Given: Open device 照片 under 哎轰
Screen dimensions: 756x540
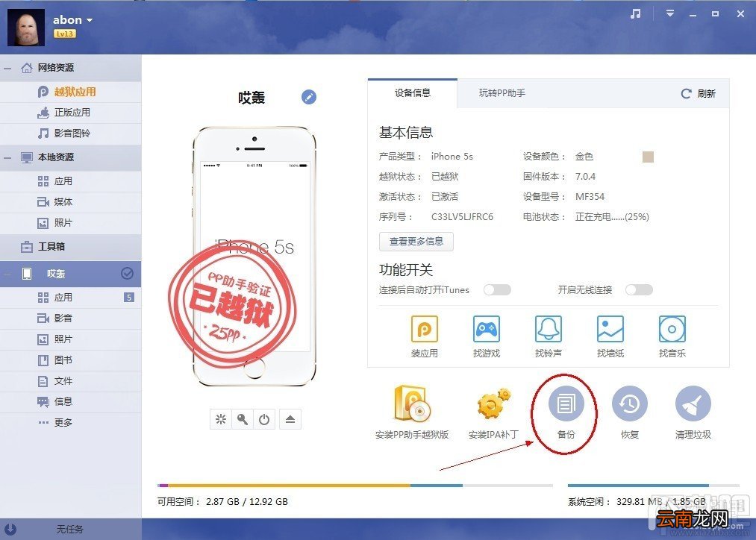Looking at the screenshot, I should pyautogui.click(x=70, y=339).
